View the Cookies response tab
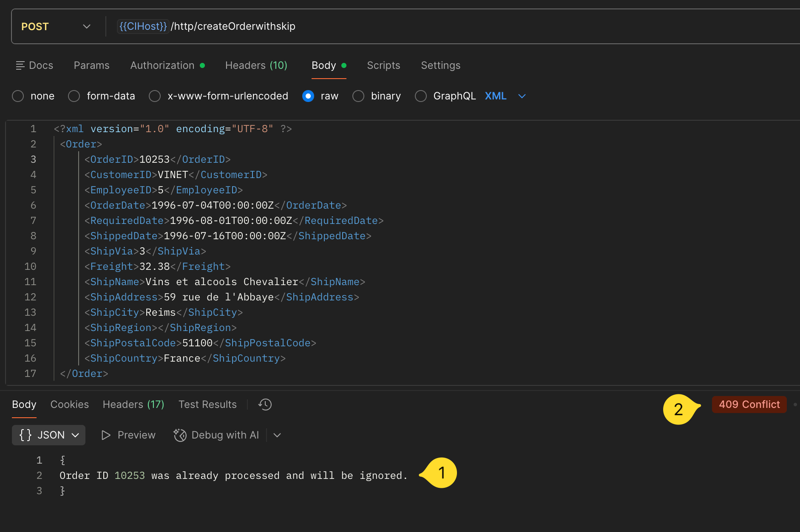Image resolution: width=800 pixels, height=532 pixels. pyautogui.click(x=69, y=404)
